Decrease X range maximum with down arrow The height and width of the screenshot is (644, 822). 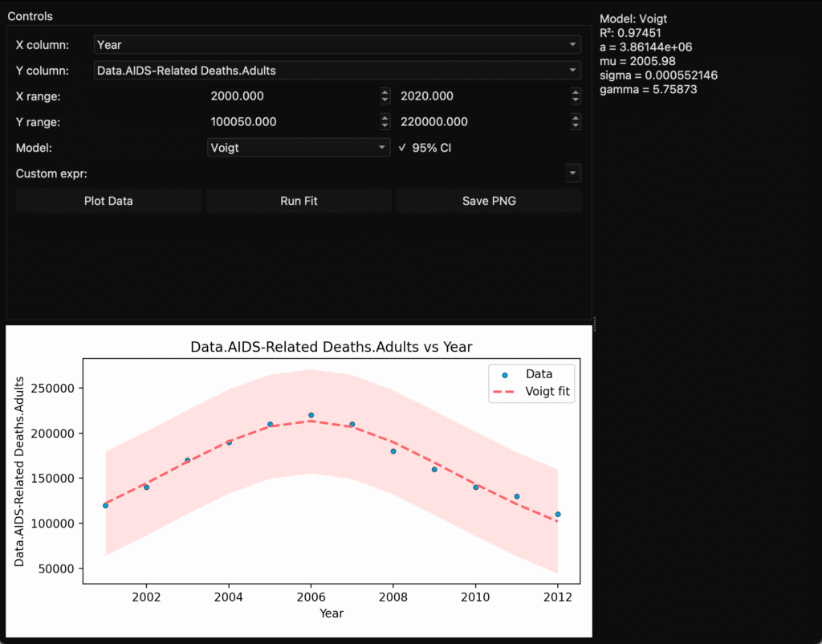(576, 100)
